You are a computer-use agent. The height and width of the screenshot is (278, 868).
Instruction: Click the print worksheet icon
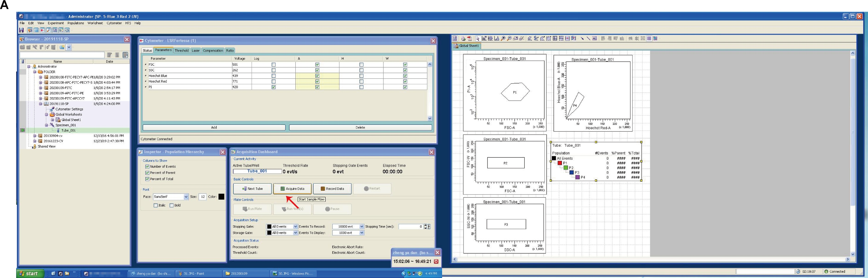pos(463,38)
